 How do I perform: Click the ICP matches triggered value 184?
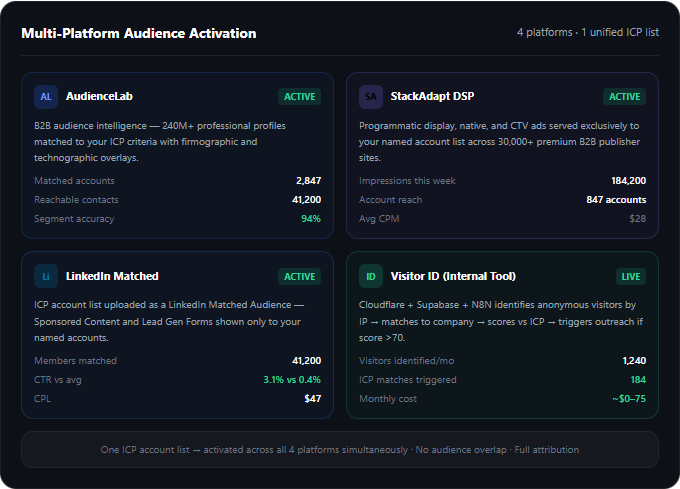pos(638,380)
